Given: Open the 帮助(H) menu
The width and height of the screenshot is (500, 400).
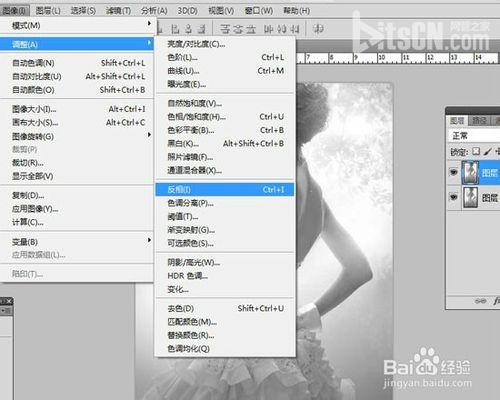Looking at the screenshot, I should tap(296, 11).
